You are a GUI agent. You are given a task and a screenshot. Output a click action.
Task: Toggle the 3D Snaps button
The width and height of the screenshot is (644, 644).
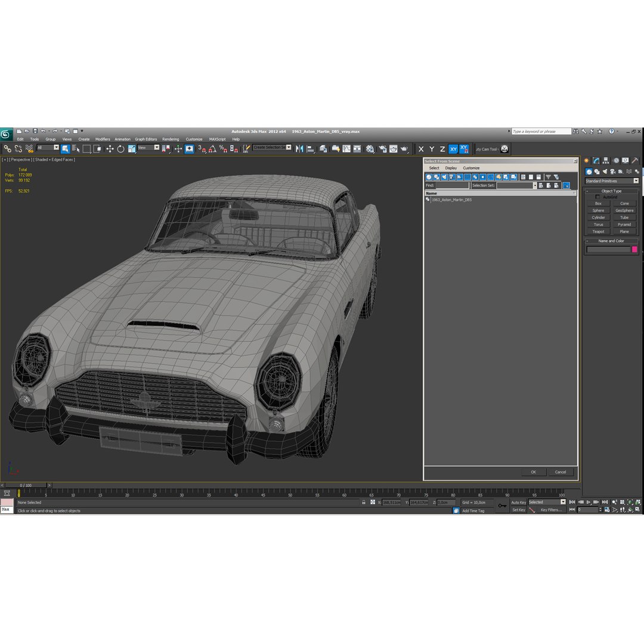coord(202,149)
